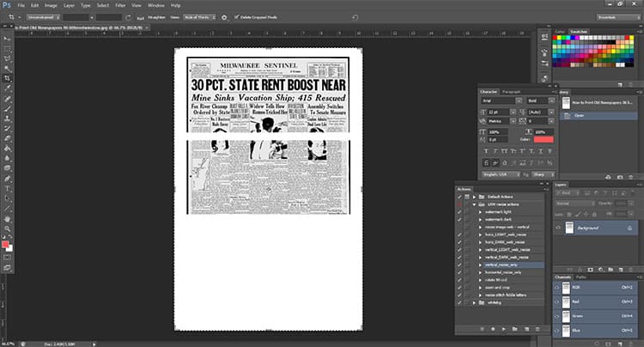Click the reset crop icon

(x=355, y=17)
